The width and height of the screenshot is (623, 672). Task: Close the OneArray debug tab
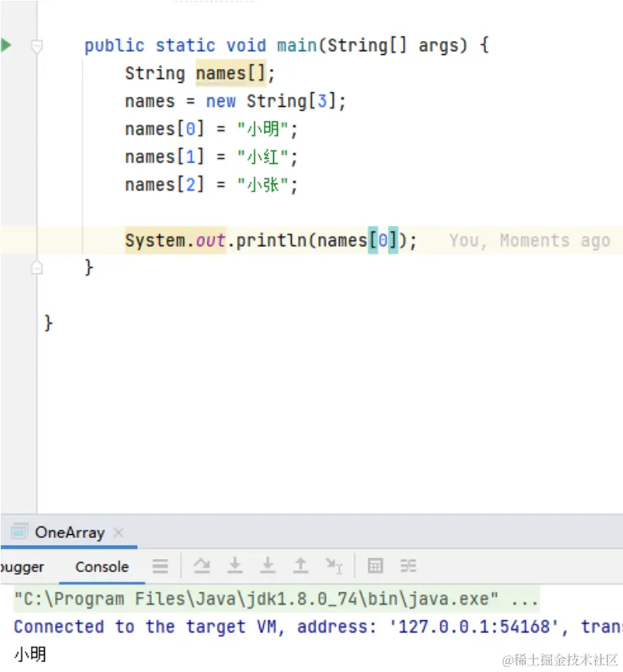coord(118,533)
